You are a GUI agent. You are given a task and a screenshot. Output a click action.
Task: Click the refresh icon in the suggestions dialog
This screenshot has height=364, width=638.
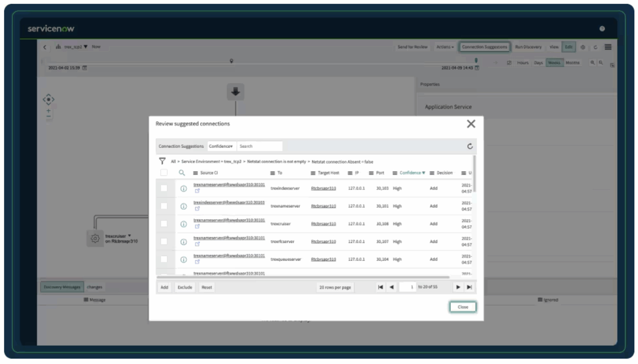point(470,146)
